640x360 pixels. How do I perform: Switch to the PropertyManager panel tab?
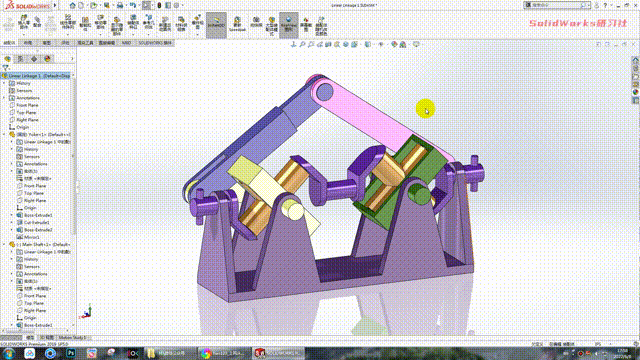[x=20, y=59]
